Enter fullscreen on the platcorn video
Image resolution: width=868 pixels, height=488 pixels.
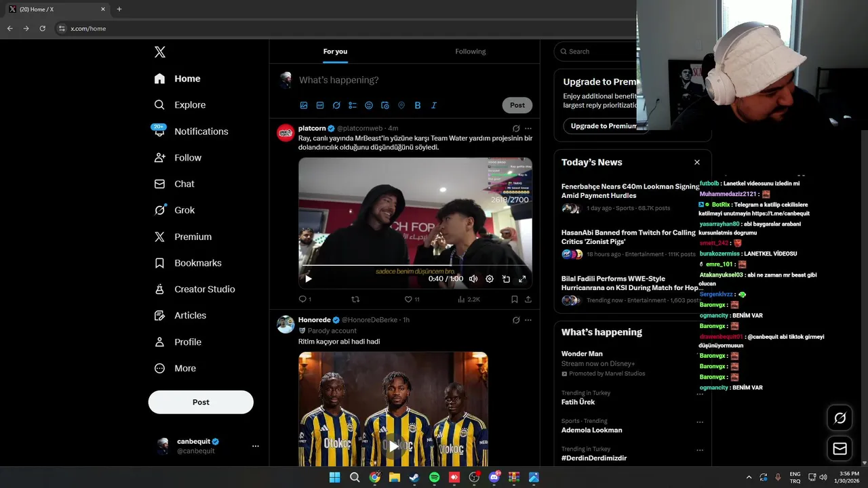522,279
